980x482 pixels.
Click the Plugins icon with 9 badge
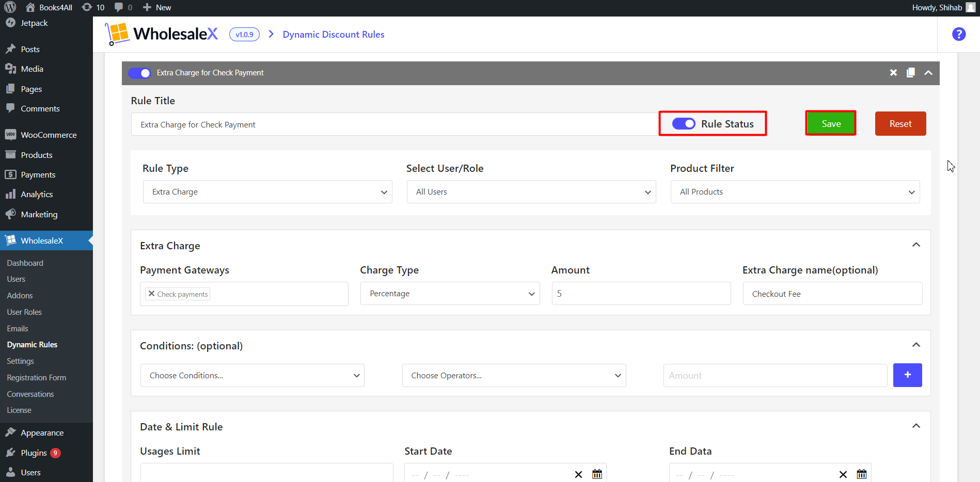tap(10, 453)
